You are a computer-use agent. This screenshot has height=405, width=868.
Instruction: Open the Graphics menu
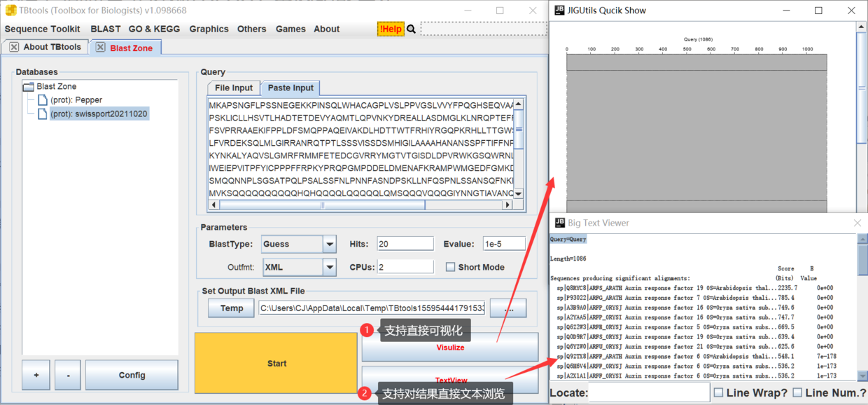click(x=209, y=29)
